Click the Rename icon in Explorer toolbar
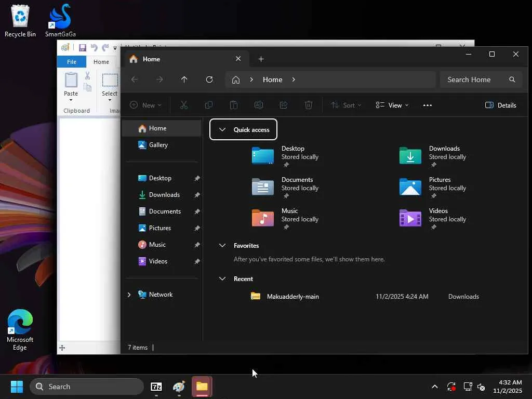 pos(259,105)
